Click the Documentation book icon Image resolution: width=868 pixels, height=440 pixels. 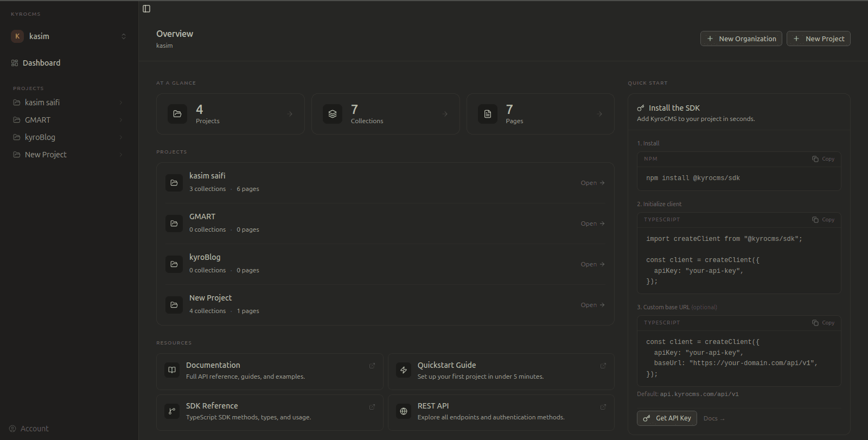[x=172, y=370]
